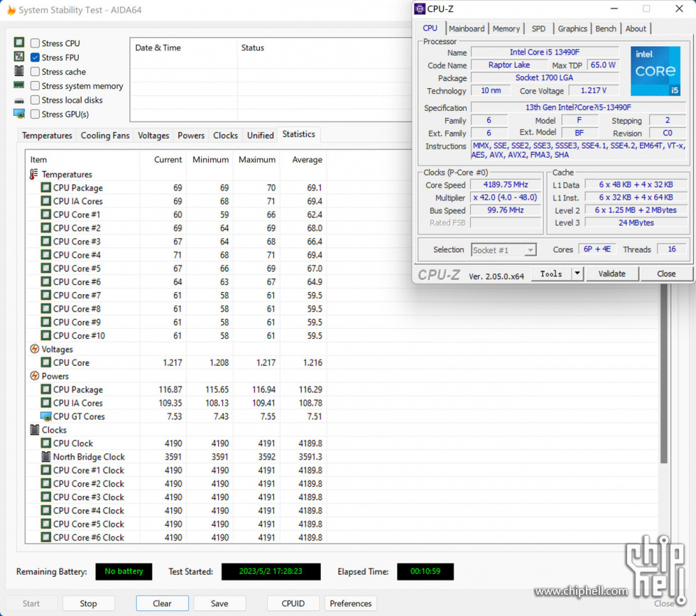The height and width of the screenshot is (616, 696).
Task: Open the Bench tab in CPU-Z
Action: (x=605, y=28)
